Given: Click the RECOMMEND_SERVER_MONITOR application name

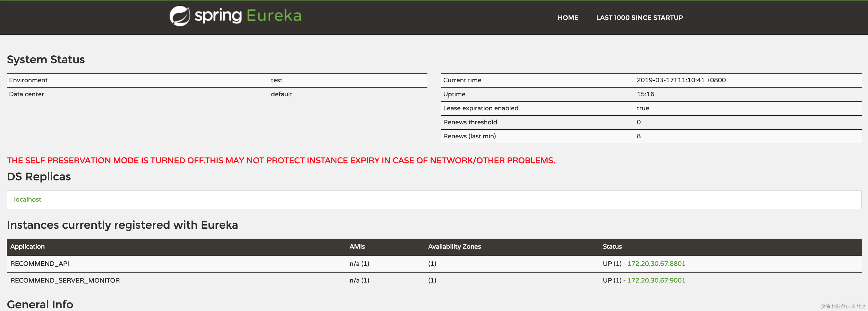Looking at the screenshot, I should tap(65, 280).
